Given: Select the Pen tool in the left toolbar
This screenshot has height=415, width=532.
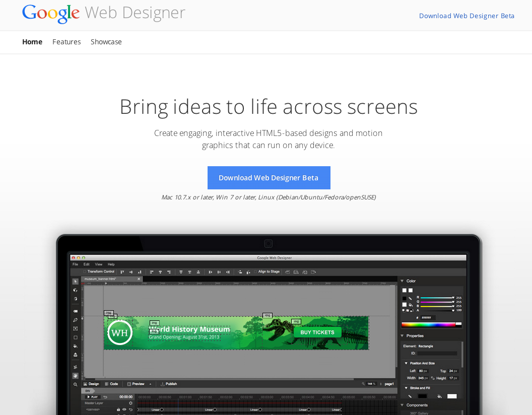Looking at the screenshot, I should pos(76,320).
